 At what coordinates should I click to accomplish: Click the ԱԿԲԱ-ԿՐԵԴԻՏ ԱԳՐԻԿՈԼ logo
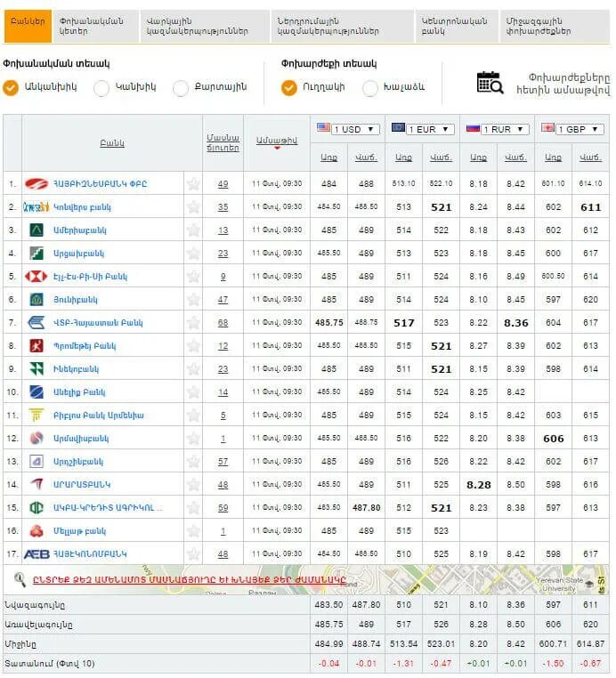coord(36,508)
